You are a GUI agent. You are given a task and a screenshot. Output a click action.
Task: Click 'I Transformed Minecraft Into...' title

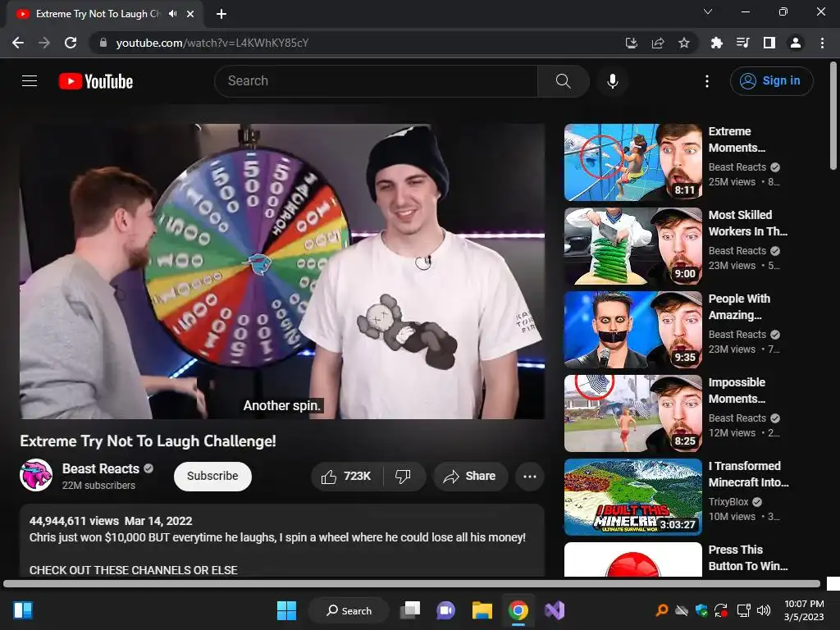[x=748, y=474]
